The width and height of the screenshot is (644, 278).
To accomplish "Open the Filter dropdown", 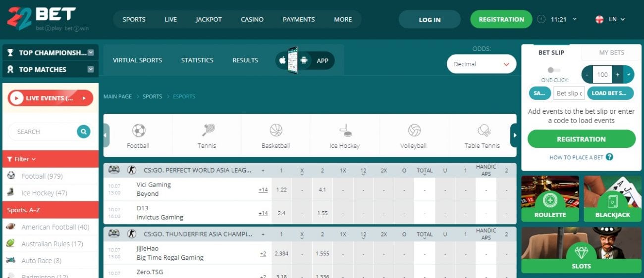I will tap(22, 159).
